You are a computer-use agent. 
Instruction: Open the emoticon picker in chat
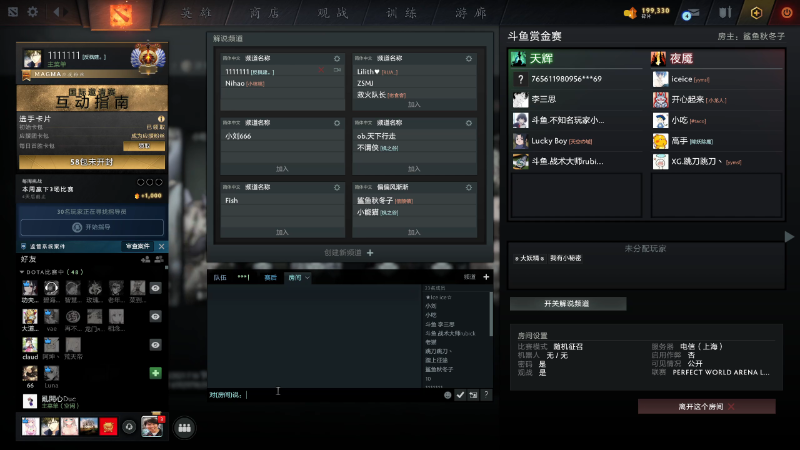447,395
